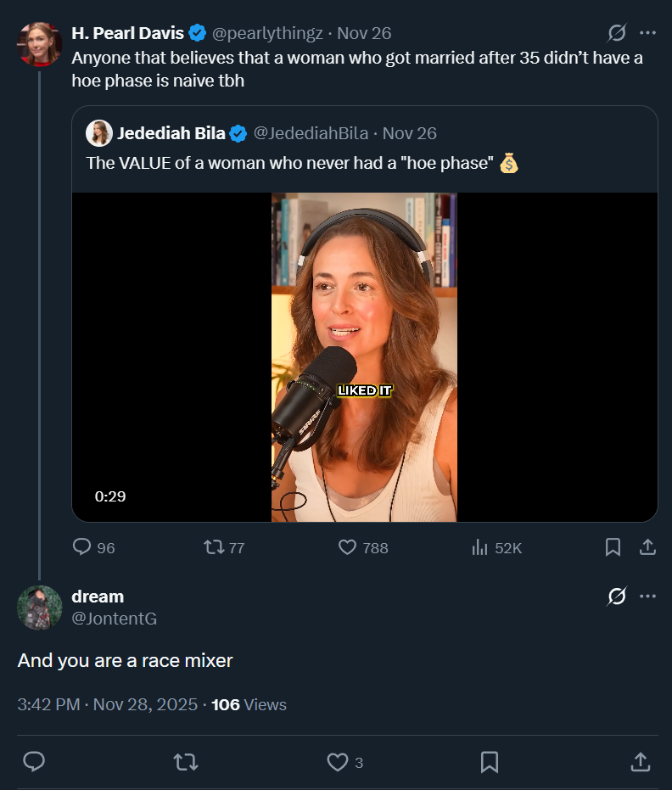The width and height of the screenshot is (672, 790).
Task: Share the H. Pearl Davis post
Action: click(x=647, y=547)
